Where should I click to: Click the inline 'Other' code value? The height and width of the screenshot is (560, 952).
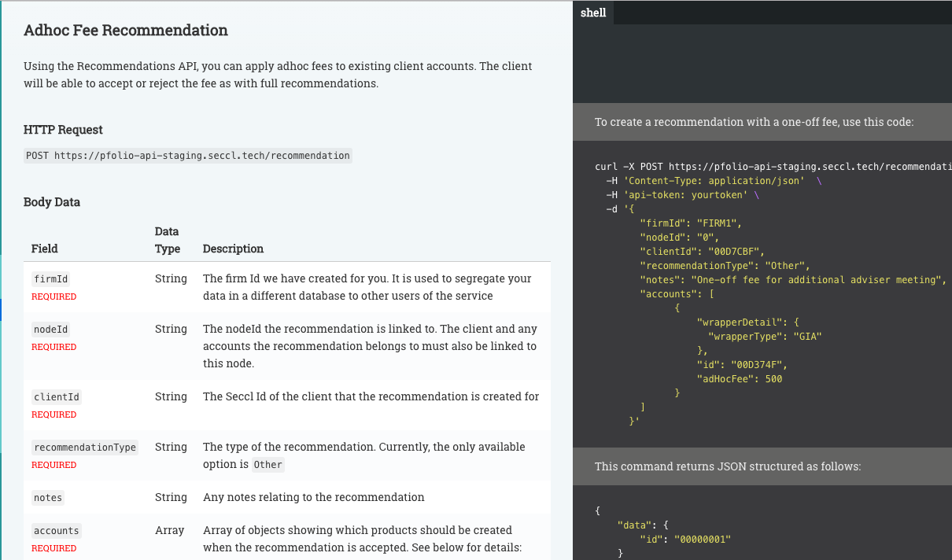coord(268,465)
